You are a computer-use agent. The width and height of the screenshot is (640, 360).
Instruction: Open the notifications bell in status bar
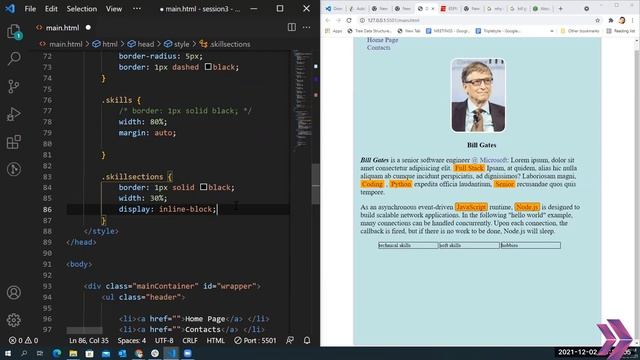tap(307, 340)
